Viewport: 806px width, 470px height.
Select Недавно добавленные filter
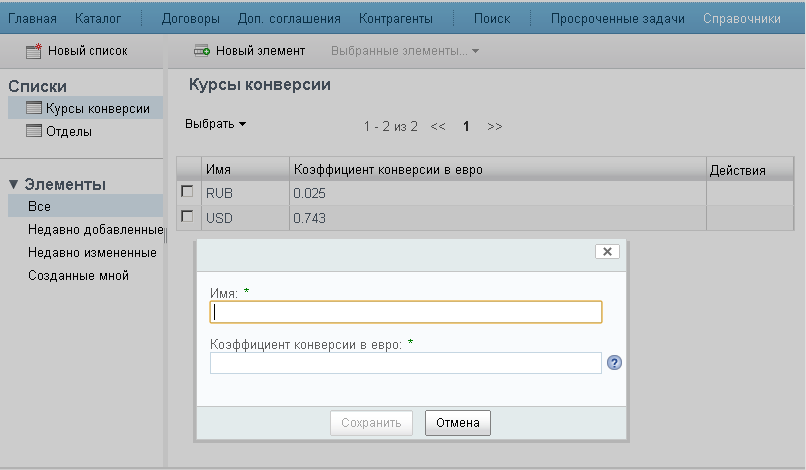tap(96, 229)
